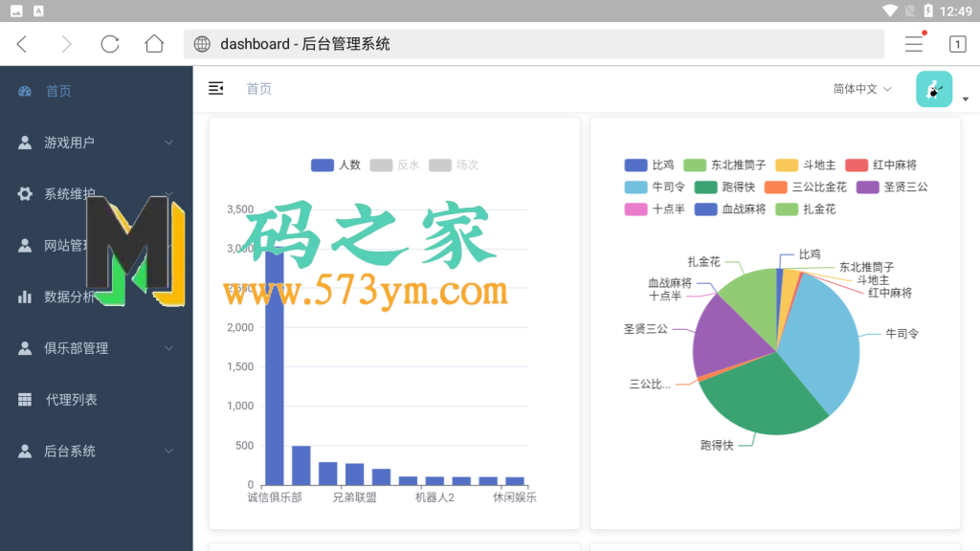The height and width of the screenshot is (551, 980).
Task: Expand the 俱乐部管理 sidebar menu
Action: tap(97, 348)
